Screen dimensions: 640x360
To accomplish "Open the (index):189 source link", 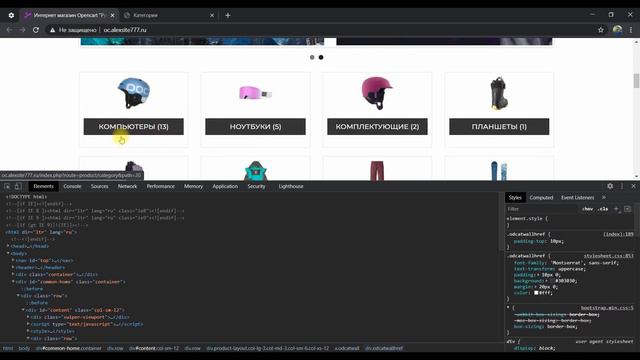I will click(618, 234).
